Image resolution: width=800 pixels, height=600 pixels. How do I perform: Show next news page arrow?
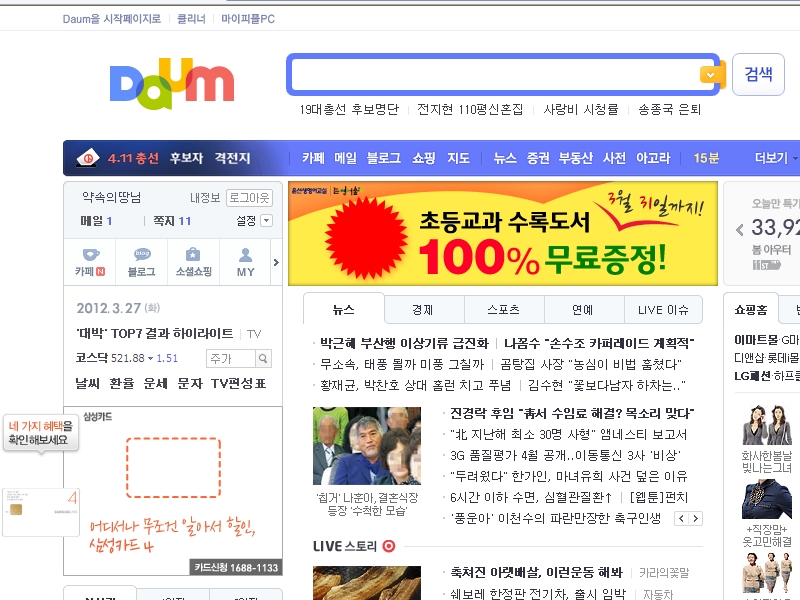[x=695, y=518]
